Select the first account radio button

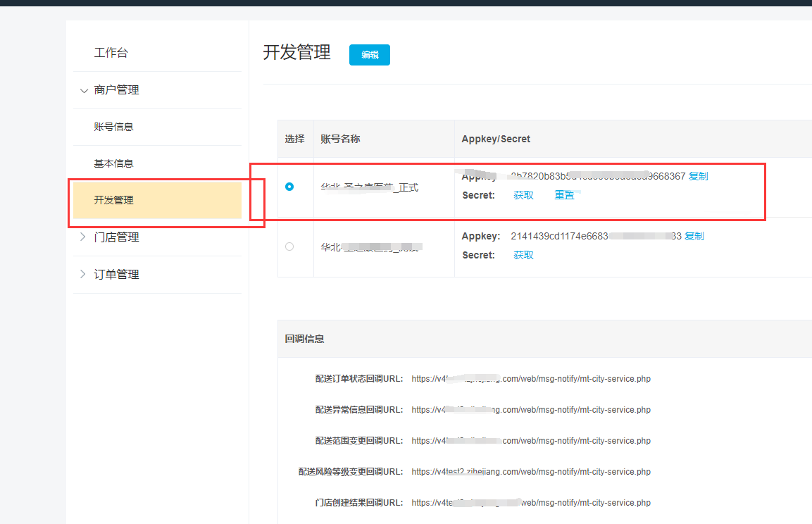click(289, 187)
